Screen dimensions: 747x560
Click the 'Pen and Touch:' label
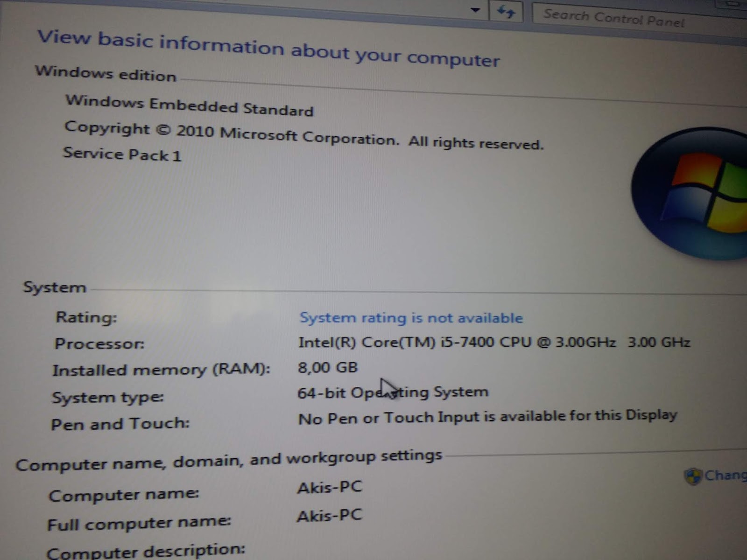120,424
